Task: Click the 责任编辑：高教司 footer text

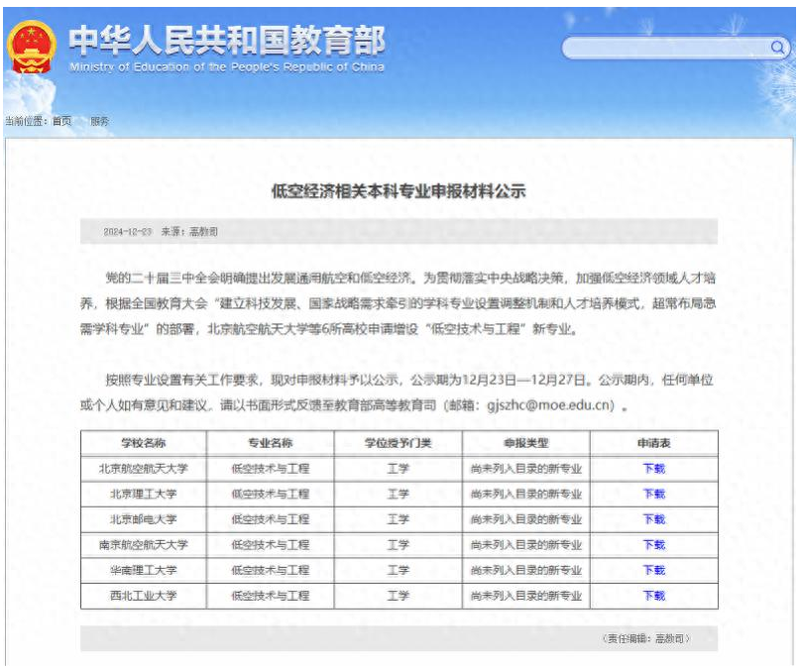Action: 645,638
